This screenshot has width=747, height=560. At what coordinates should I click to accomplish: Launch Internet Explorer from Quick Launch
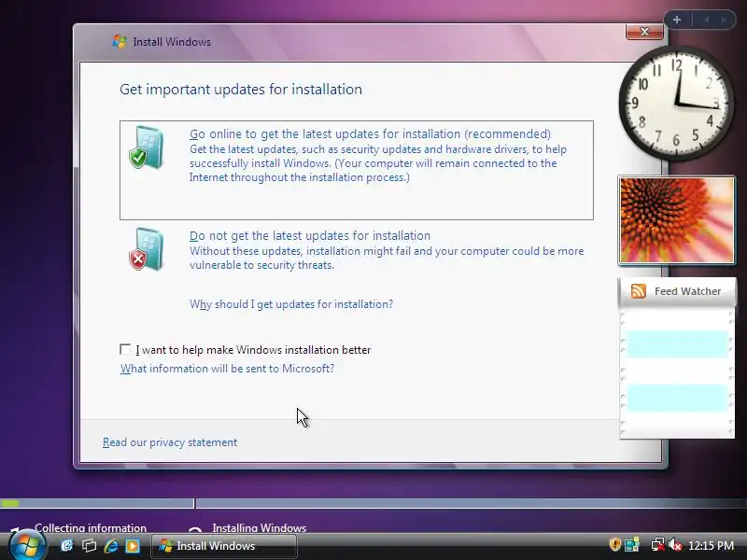[111, 545]
